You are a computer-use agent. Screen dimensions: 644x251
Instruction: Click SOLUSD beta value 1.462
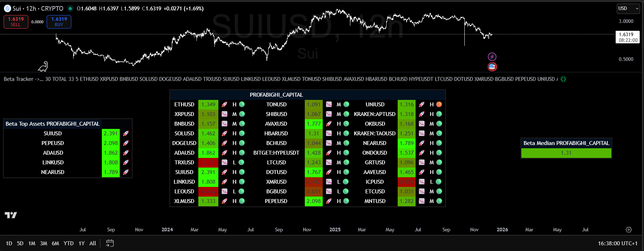click(208, 134)
